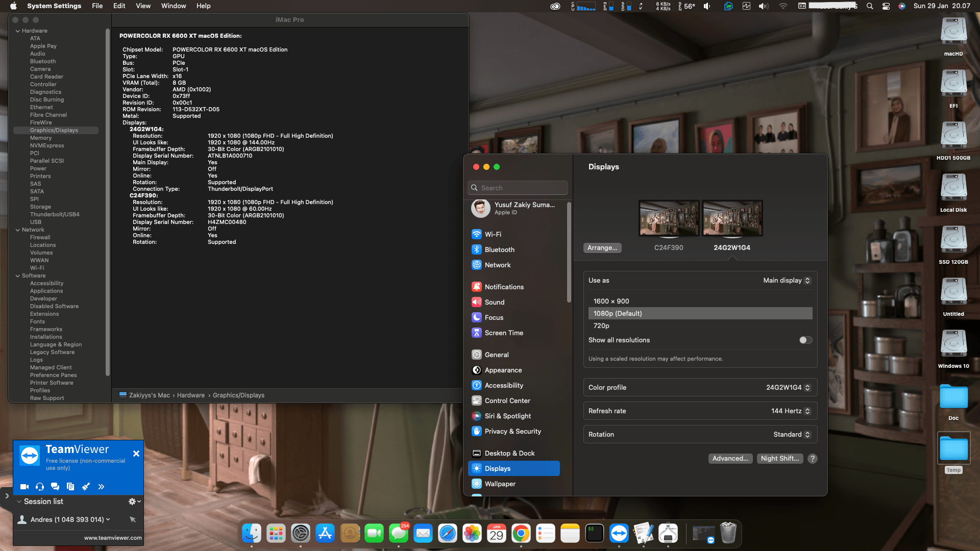The width and height of the screenshot is (980, 551).
Task: Open the Window menu
Action: coord(174,6)
